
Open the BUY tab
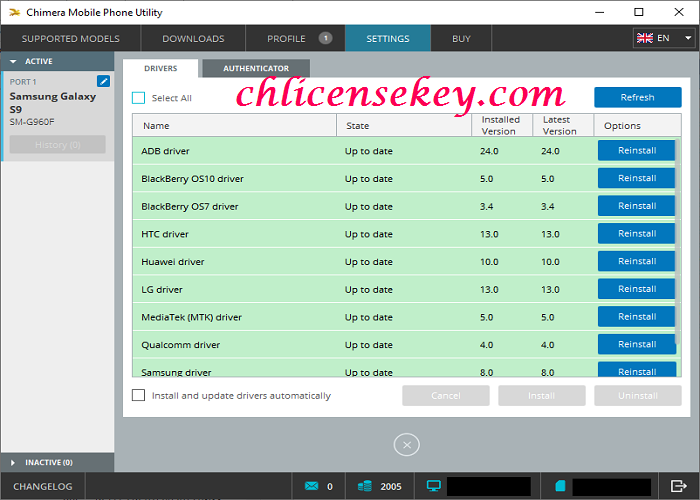pyautogui.click(x=461, y=38)
